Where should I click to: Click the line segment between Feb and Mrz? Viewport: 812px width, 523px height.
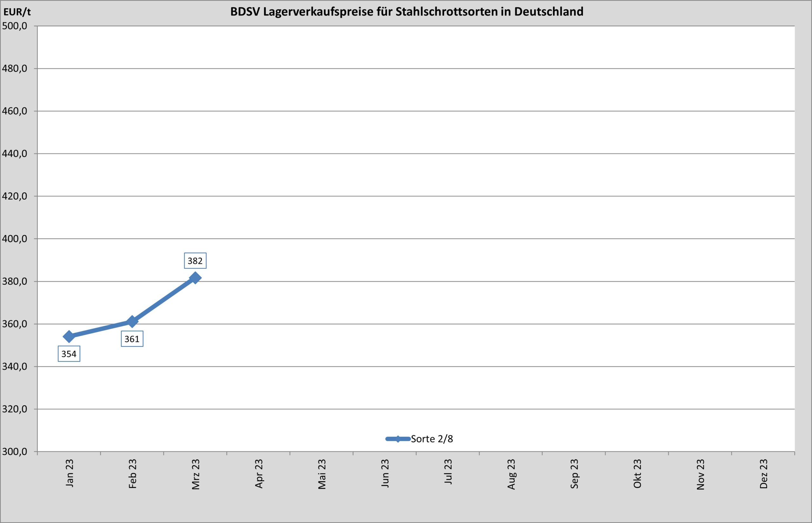(x=163, y=300)
